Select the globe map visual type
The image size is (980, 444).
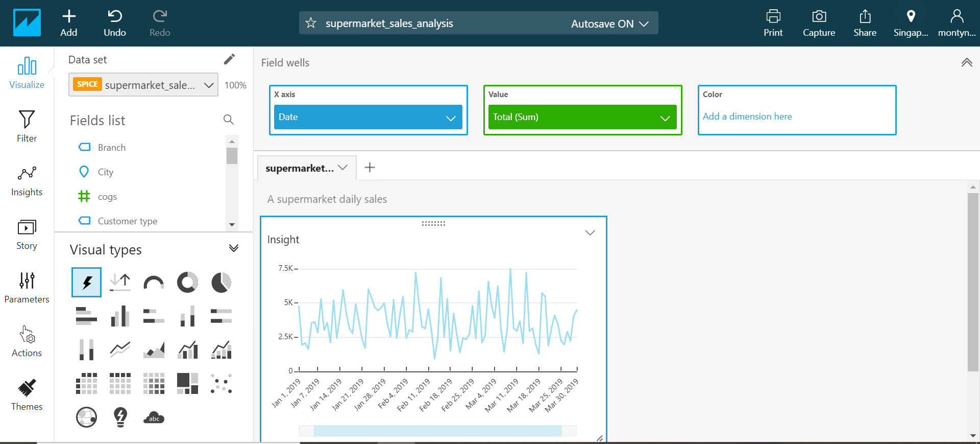(86, 417)
